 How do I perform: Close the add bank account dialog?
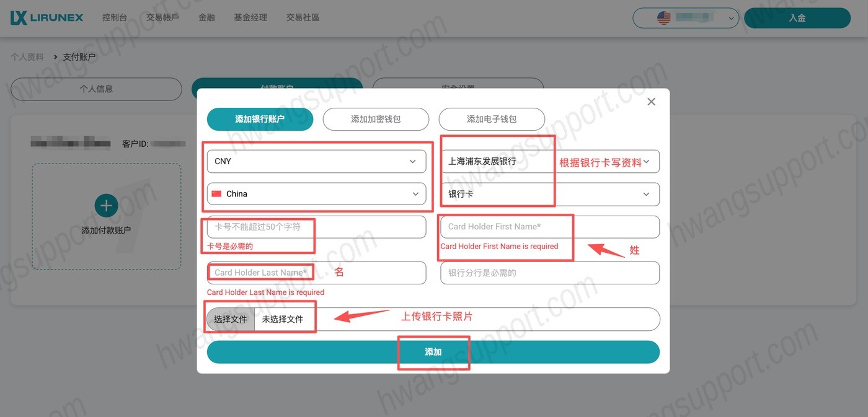pos(651,102)
